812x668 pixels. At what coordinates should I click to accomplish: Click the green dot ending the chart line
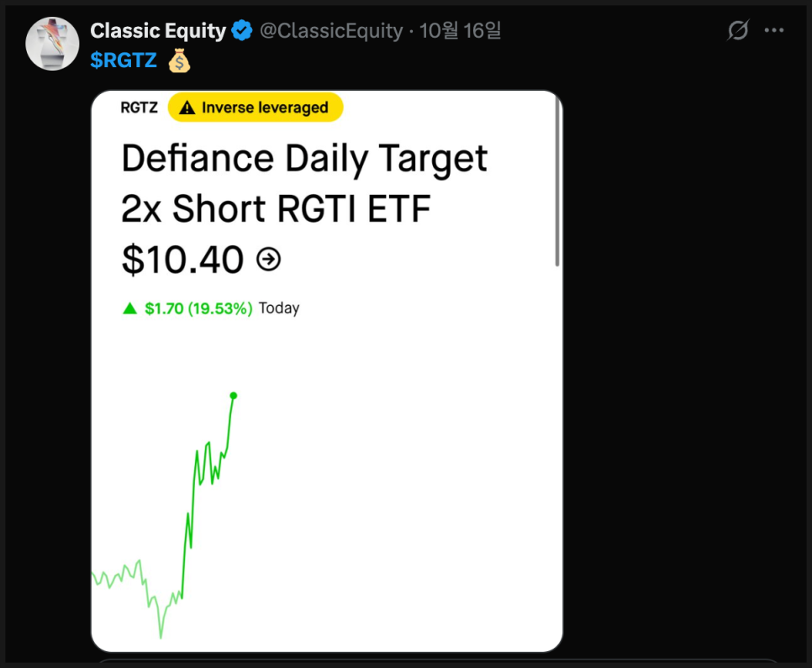pos(233,395)
